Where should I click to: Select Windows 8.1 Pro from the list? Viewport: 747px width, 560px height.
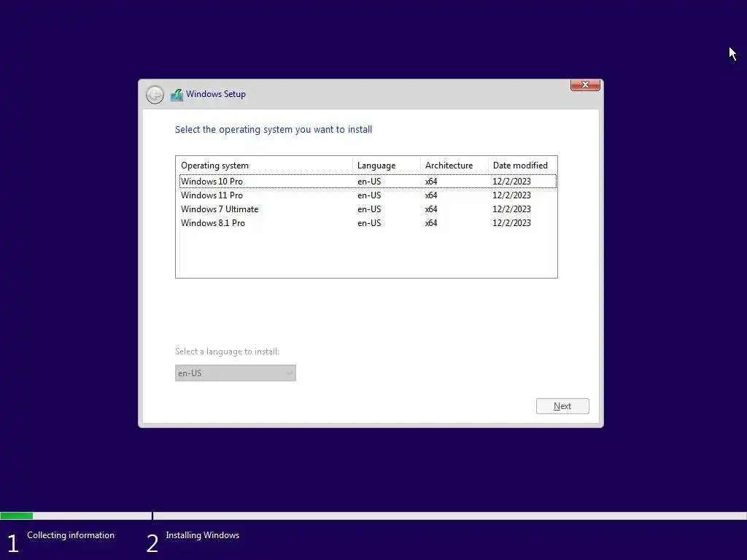368,223
